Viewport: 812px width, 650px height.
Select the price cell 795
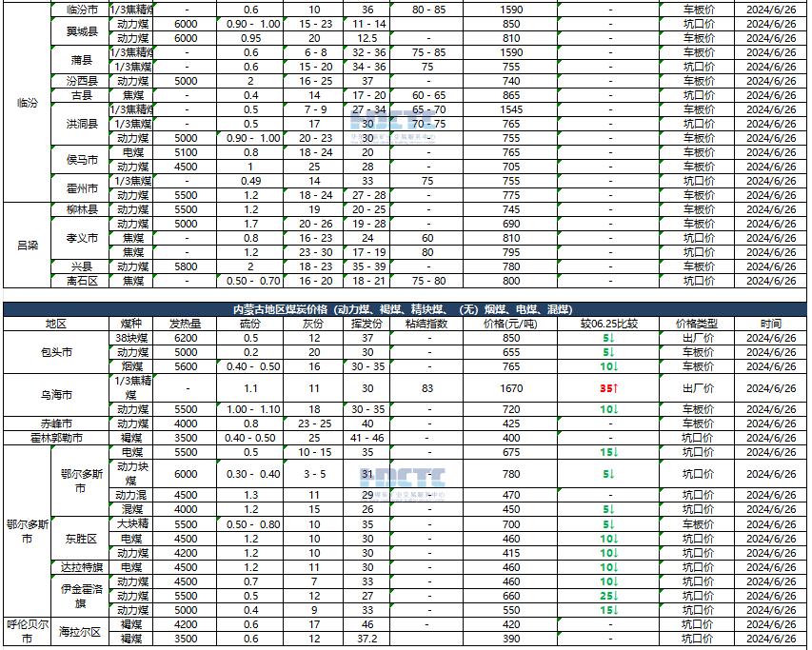[510, 252]
